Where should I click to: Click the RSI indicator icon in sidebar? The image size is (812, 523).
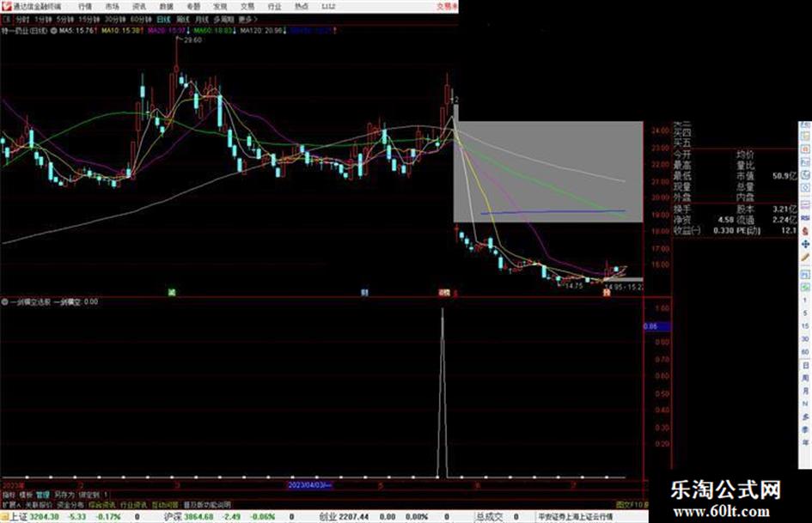[805, 218]
